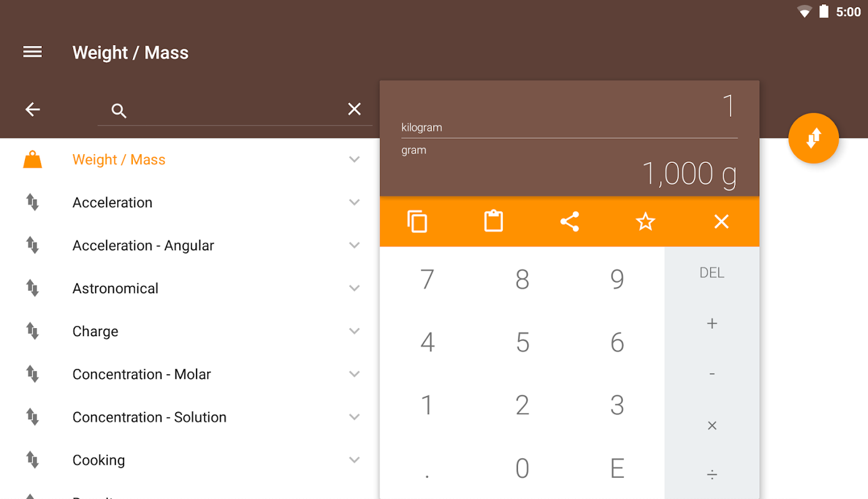Tap keypad digit 9
This screenshot has height=499, width=868.
pos(617,279)
